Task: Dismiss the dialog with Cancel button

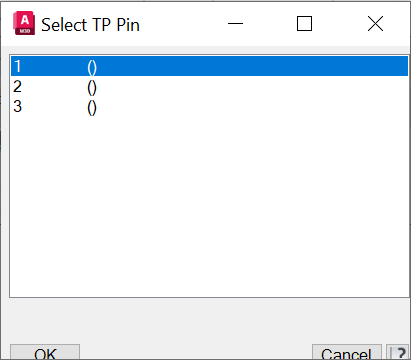Action: coord(347,352)
